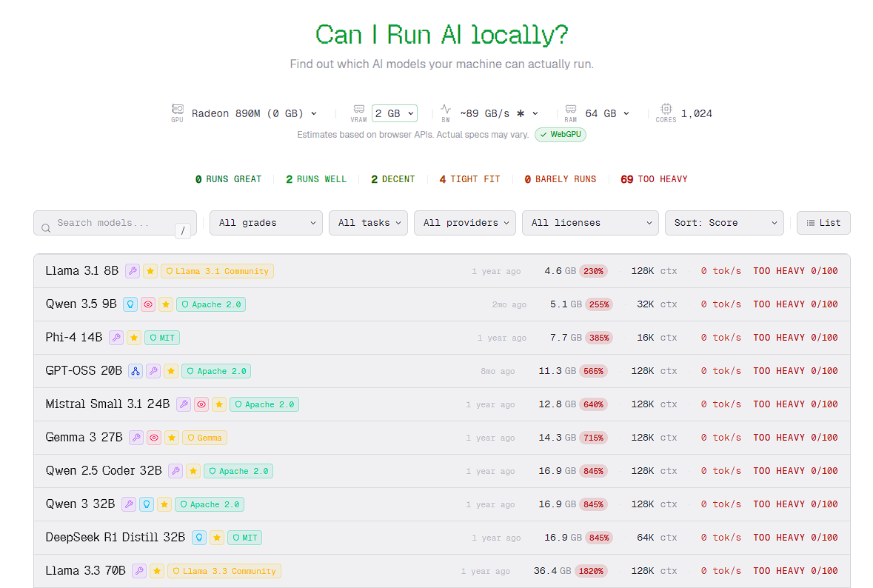Click the GPU chip icon beside Radeon 890M
The width and height of the screenshot is (873, 588).
tap(178, 109)
